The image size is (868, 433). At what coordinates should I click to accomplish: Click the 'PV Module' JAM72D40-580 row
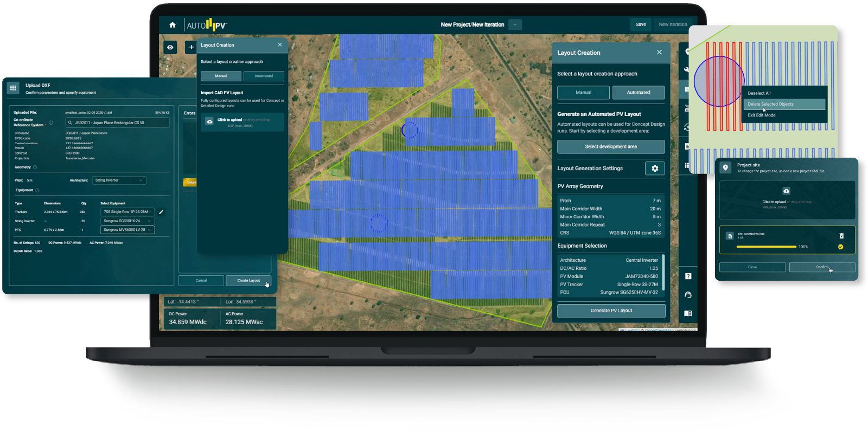pyautogui.click(x=609, y=276)
